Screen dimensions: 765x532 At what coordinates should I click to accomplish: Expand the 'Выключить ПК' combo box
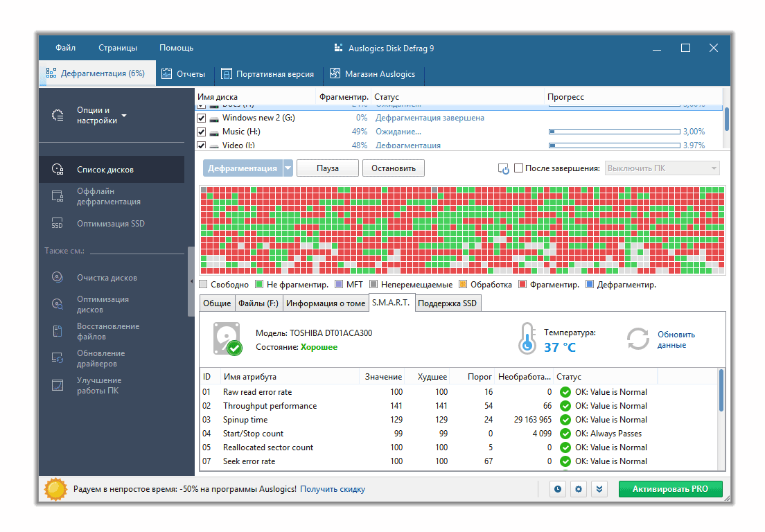point(713,168)
